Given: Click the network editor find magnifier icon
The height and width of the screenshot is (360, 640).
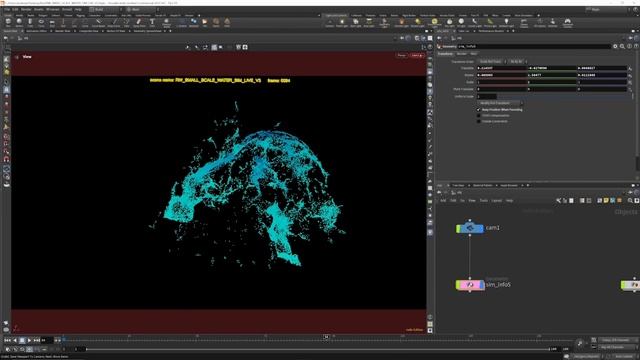Looking at the screenshot, I should pyautogui.click(x=630, y=200).
